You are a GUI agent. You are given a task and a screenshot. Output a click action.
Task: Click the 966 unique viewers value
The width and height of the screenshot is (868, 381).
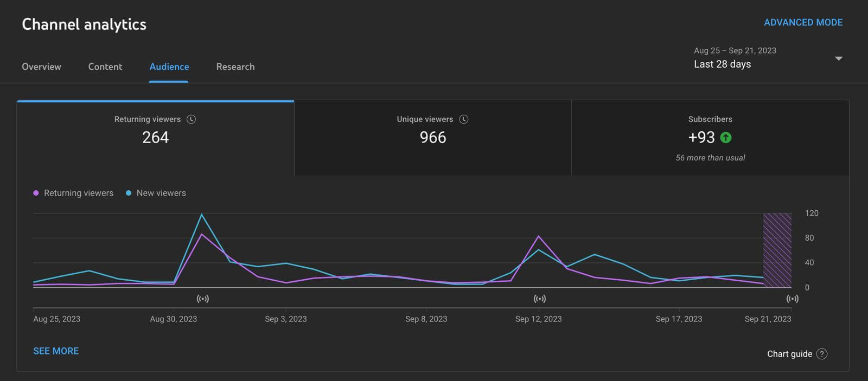[x=433, y=138]
